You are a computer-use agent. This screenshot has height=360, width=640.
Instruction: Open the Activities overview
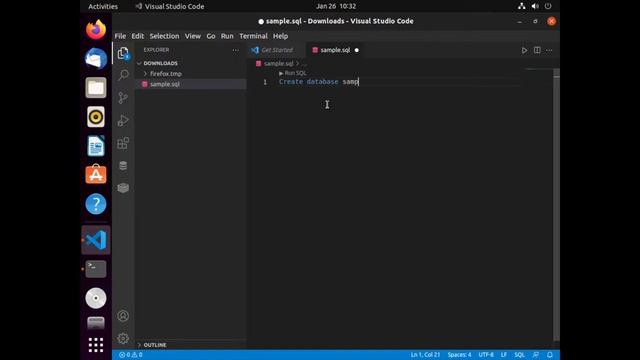click(x=103, y=7)
